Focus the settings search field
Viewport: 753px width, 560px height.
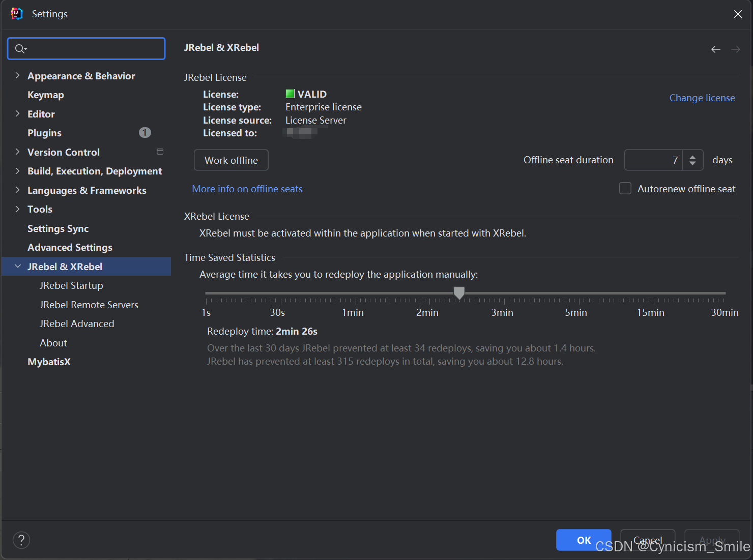(86, 48)
